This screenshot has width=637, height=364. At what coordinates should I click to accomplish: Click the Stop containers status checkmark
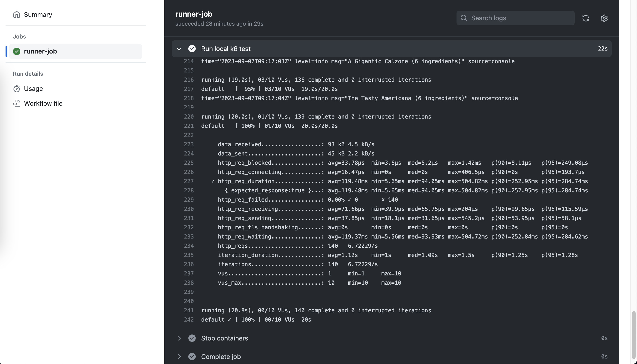pyautogui.click(x=192, y=338)
